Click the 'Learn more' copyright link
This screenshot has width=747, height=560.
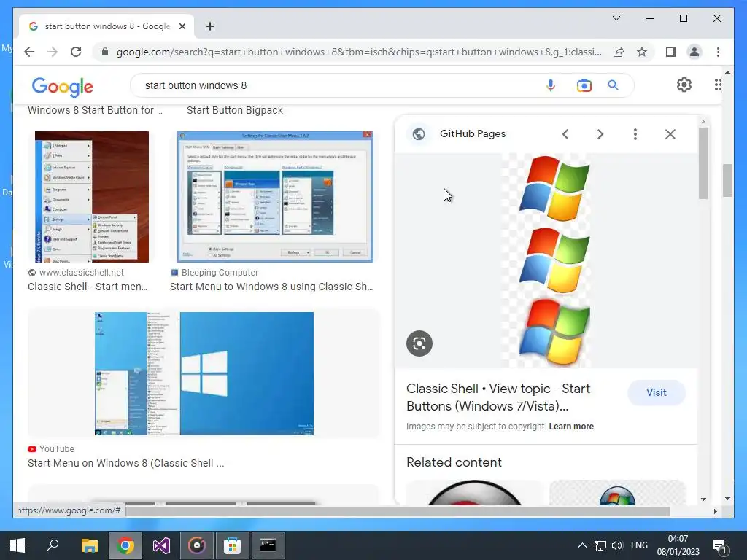[x=571, y=426]
